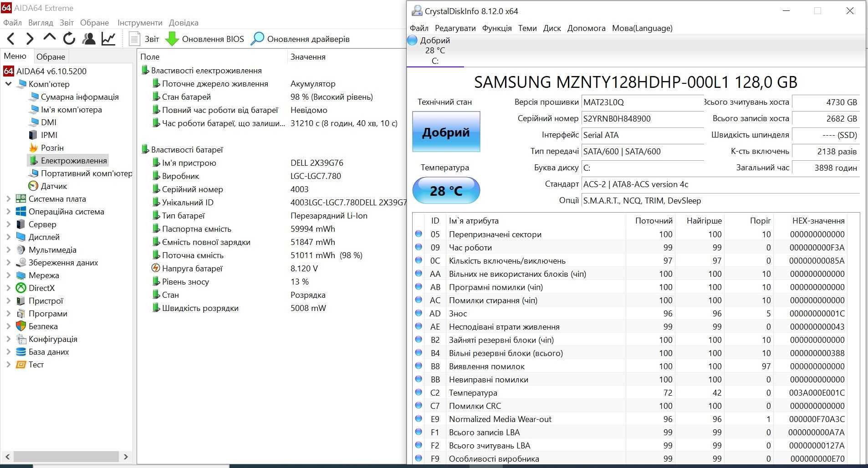868x468 pixels.
Task: Click the Поле column header
Action: point(212,57)
